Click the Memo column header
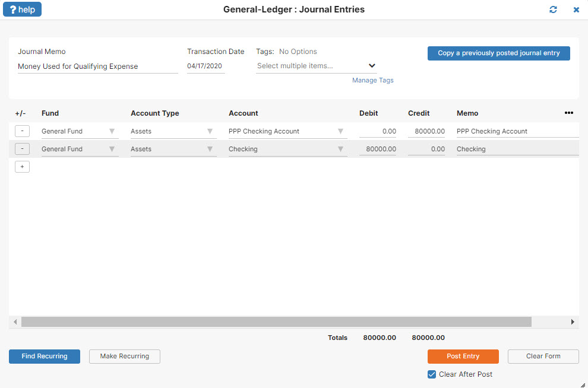Viewport: 588px width, 388px height. coord(467,113)
